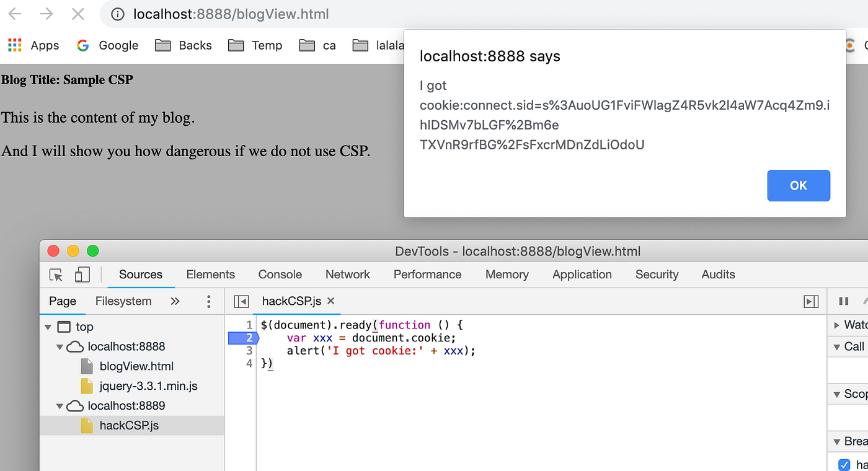Screen dimensions: 868x471
Task: Open the three-dot more options menu in Sources
Action: coord(208,301)
